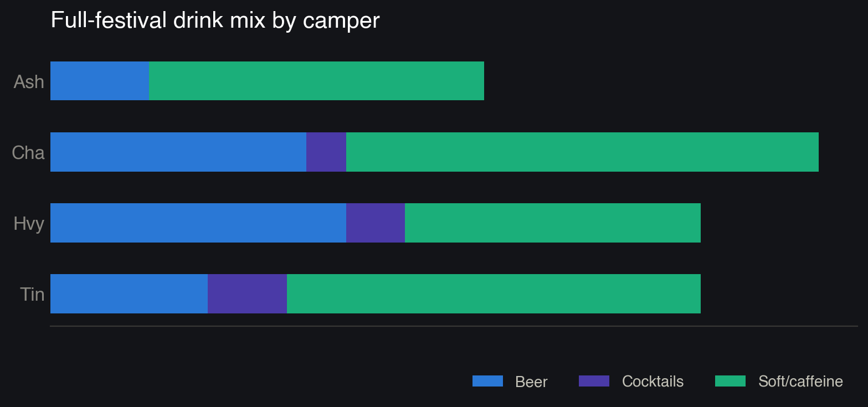868x407 pixels.
Task: Click the chart title text
Action: pyautogui.click(x=215, y=20)
